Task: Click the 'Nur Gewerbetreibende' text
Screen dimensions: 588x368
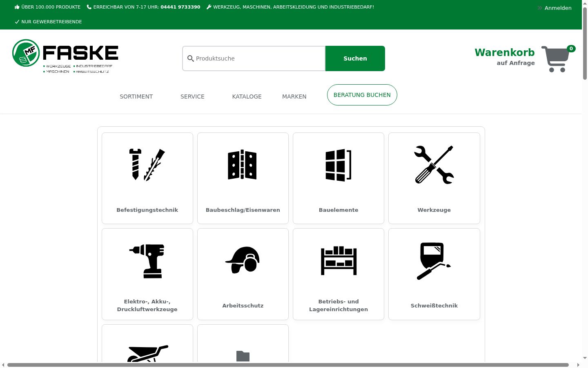Action: (x=51, y=22)
